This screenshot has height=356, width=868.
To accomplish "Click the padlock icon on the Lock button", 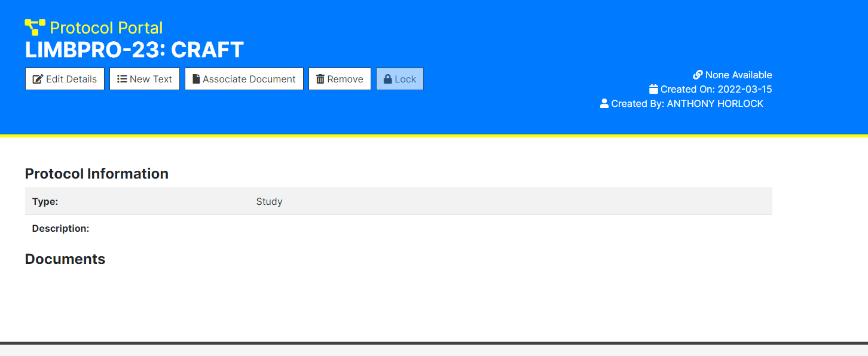I will pos(387,78).
